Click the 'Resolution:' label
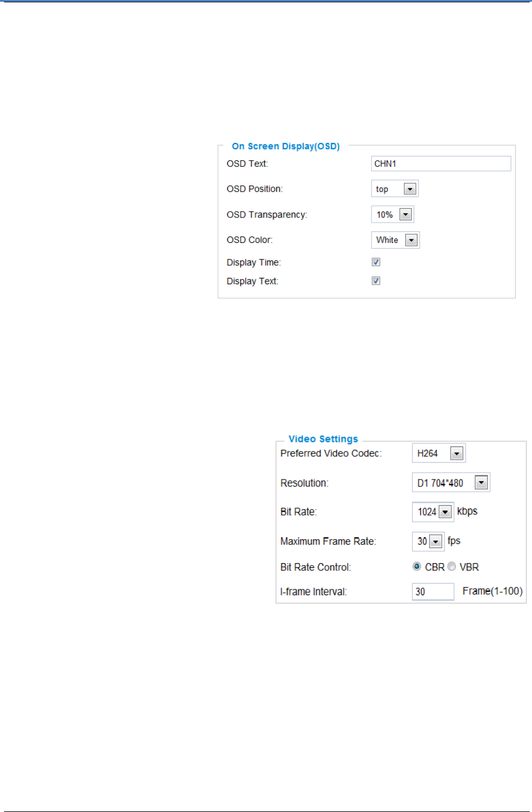 click(x=304, y=483)
